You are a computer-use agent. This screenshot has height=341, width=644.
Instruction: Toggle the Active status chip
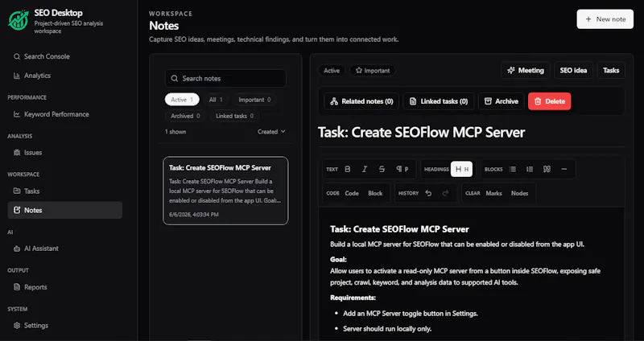click(x=332, y=71)
